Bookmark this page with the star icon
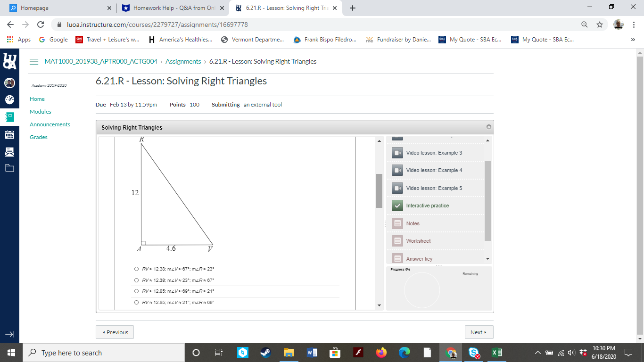This screenshot has height=362, width=644. click(600, 25)
